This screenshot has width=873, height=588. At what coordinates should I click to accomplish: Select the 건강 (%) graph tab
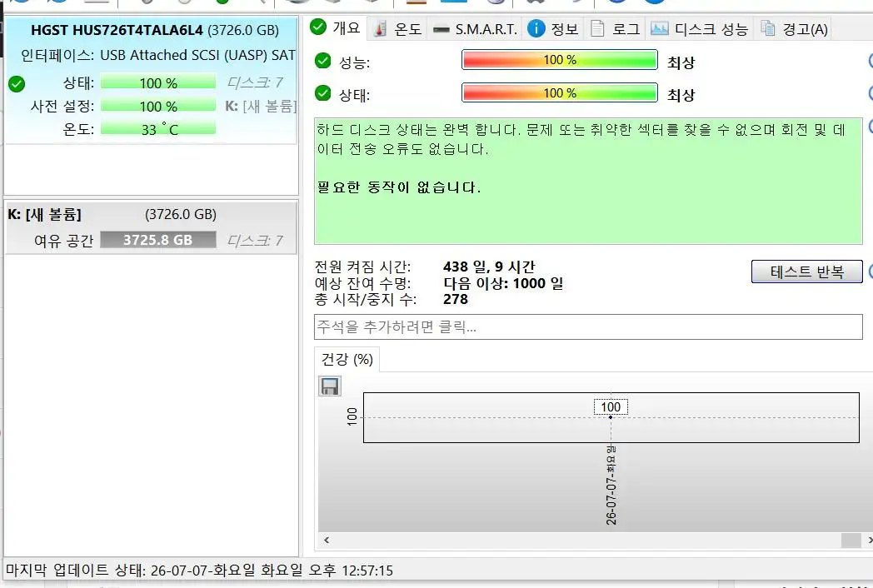(x=347, y=360)
